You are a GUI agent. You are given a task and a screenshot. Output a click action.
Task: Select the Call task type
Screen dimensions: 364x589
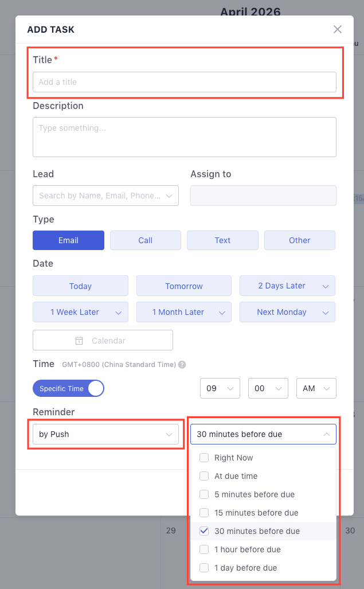pyautogui.click(x=145, y=240)
